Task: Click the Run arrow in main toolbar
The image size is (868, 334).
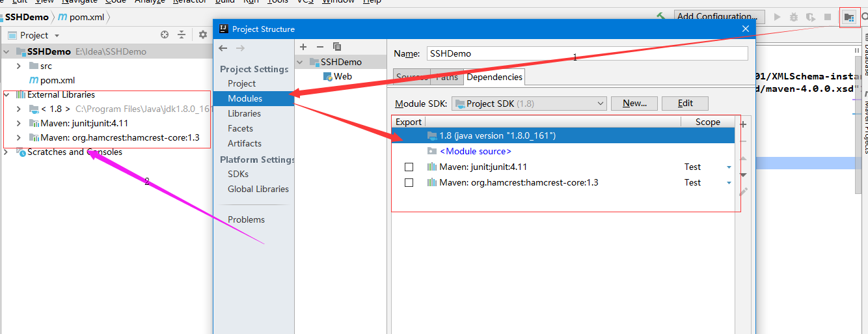Action: [x=777, y=17]
